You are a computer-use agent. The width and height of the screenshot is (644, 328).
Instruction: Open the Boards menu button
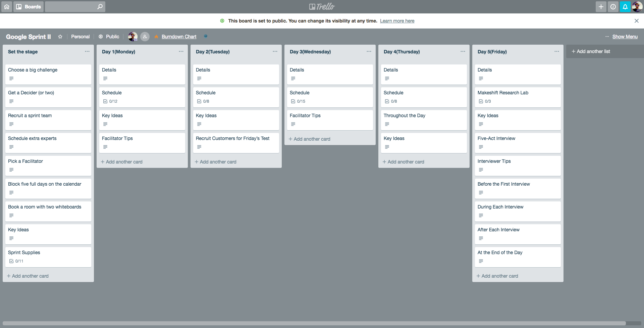click(x=29, y=7)
